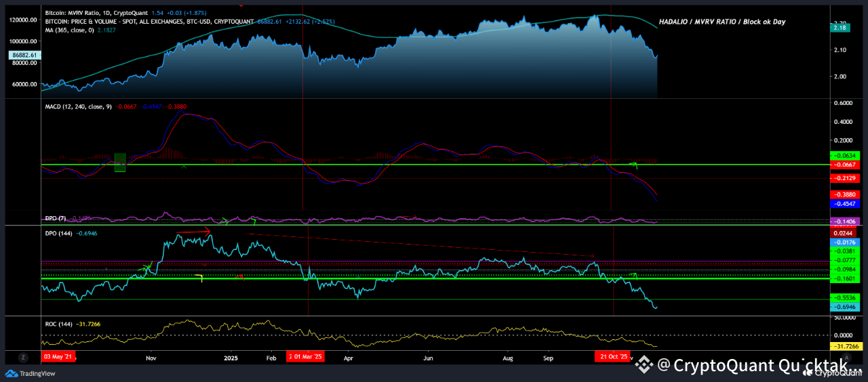Click the HADALIO / MVRV RATIO text annotation
Image resolution: width=868 pixels, height=382 pixels.
coord(722,22)
